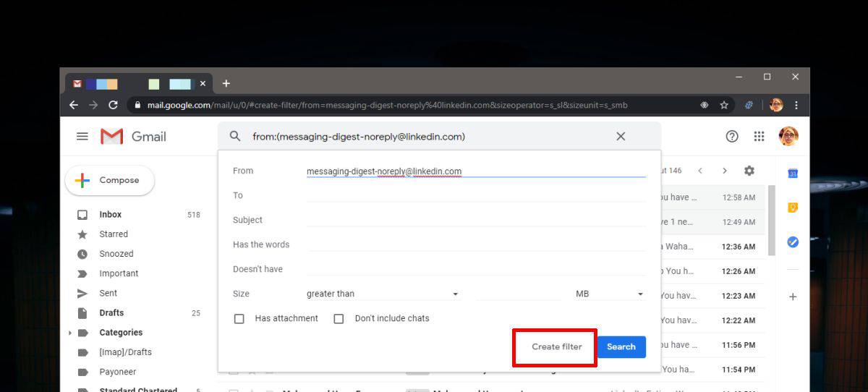Open the Google apps grid icon

point(759,136)
